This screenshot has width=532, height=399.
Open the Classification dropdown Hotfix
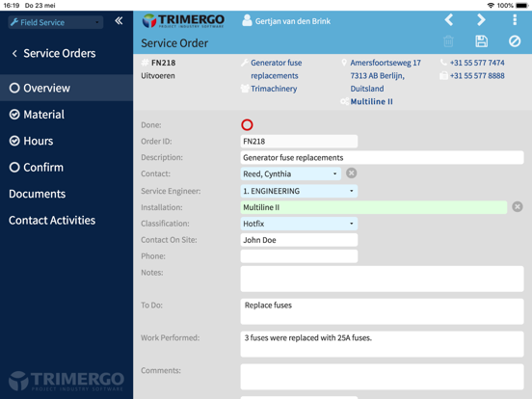[299, 224]
